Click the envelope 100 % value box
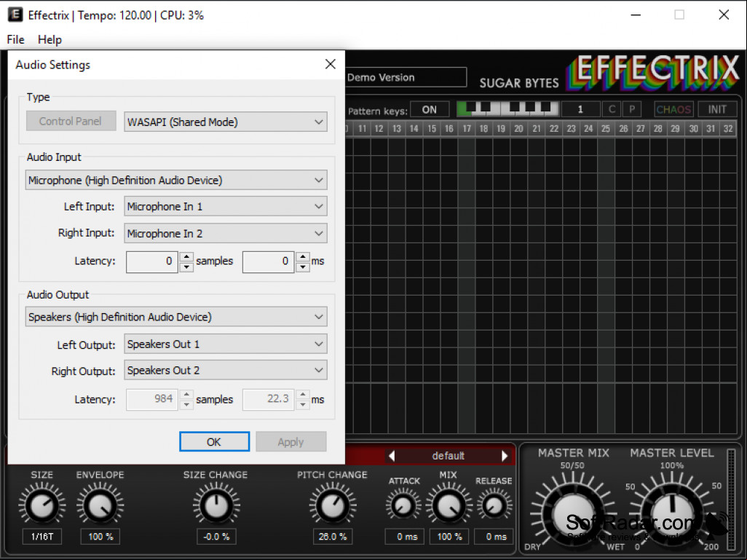Screen dimensions: 747x560 (x=100, y=536)
